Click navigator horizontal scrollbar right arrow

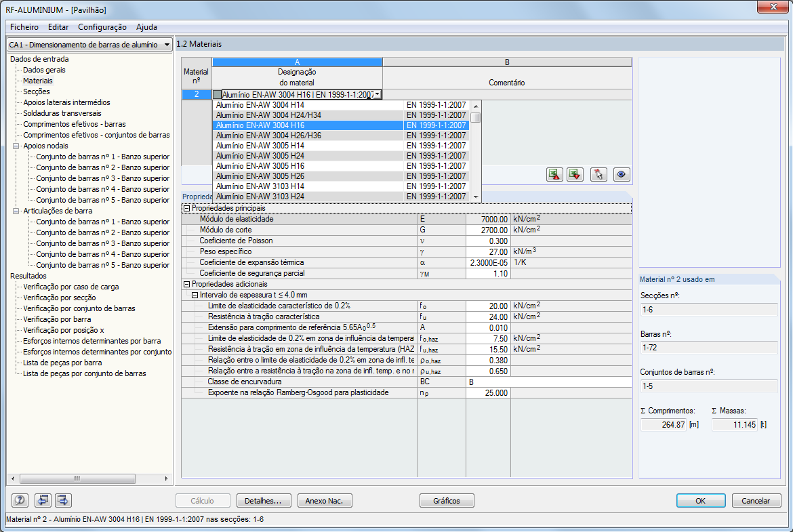[x=166, y=478]
